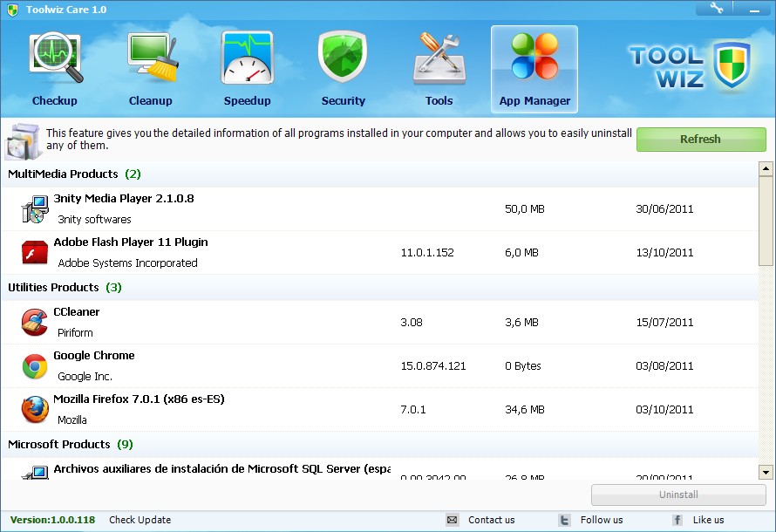Click the Adobe Systems Incorporated publisher
Image resolution: width=776 pixels, height=532 pixels.
point(127,263)
